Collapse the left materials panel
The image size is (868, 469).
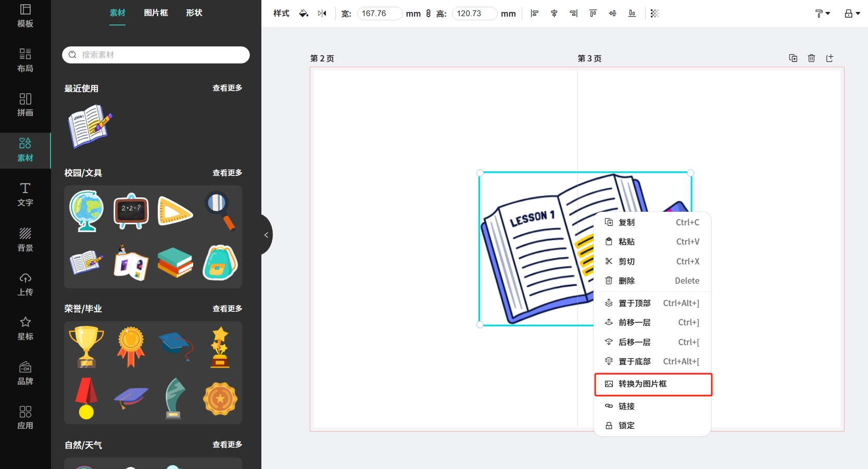click(x=266, y=235)
